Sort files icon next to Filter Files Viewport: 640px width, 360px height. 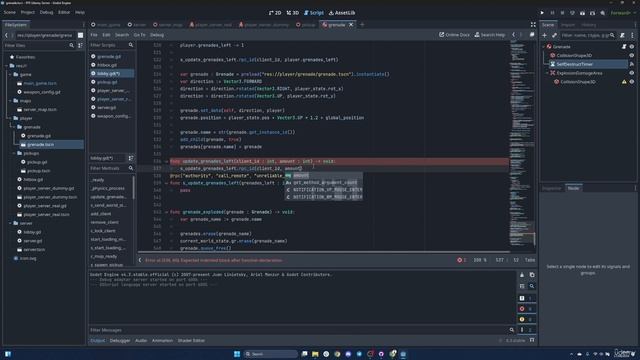point(80,45)
